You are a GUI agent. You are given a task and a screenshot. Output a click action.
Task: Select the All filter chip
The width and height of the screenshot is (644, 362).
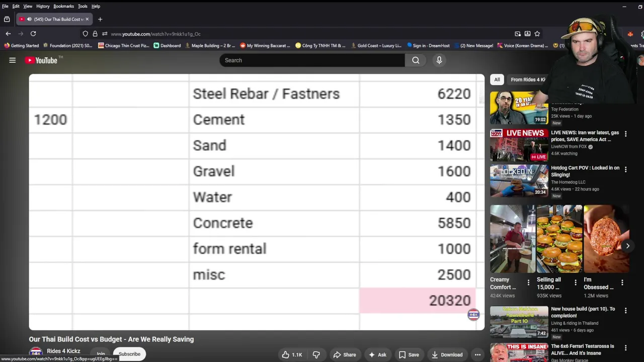497,79
